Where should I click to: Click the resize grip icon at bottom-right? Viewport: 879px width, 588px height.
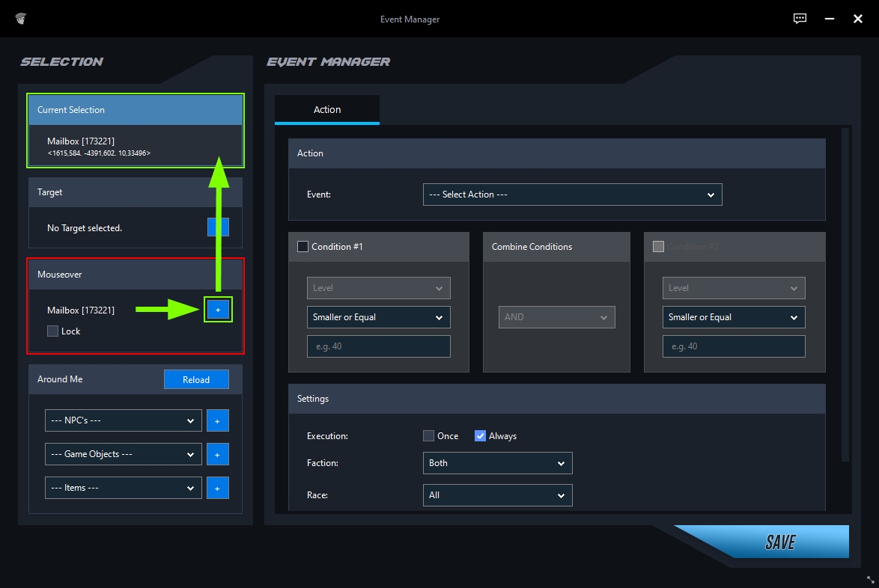point(870,580)
